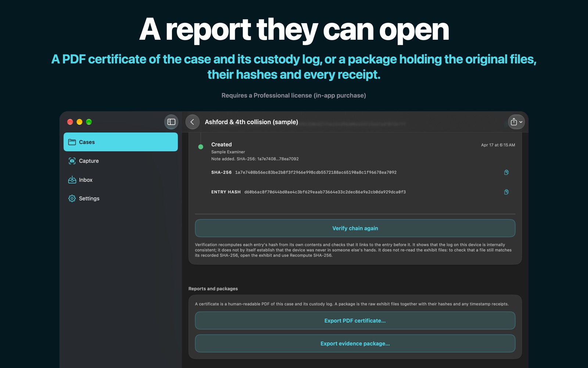The width and height of the screenshot is (588, 368).
Task: Click Export evidence package button
Action: (x=355, y=343)
